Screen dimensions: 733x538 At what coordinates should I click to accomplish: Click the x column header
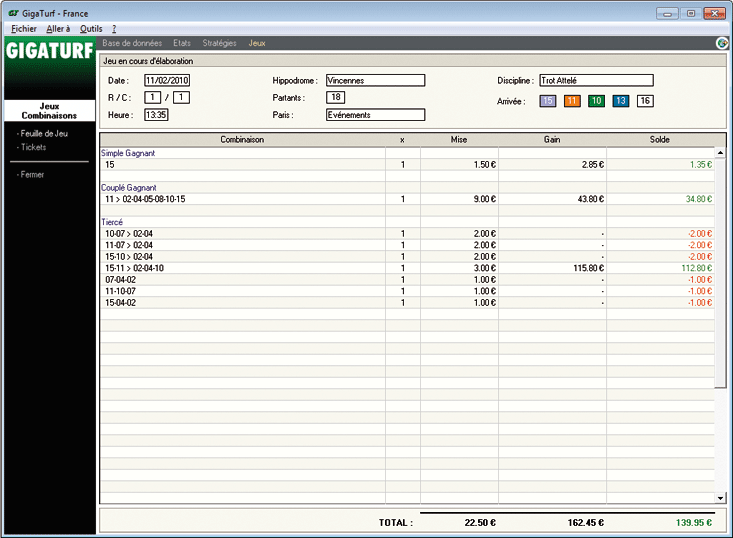click(402, 140)
